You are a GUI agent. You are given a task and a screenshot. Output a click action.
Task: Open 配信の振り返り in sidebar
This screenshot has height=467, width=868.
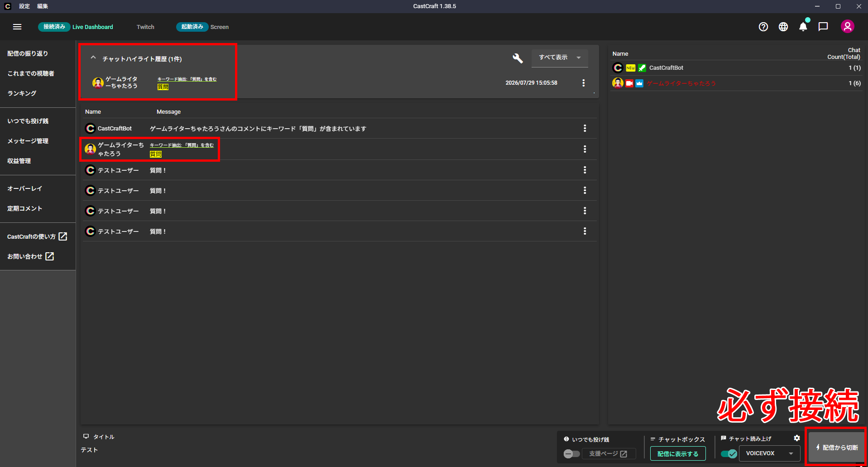point(28,53)
